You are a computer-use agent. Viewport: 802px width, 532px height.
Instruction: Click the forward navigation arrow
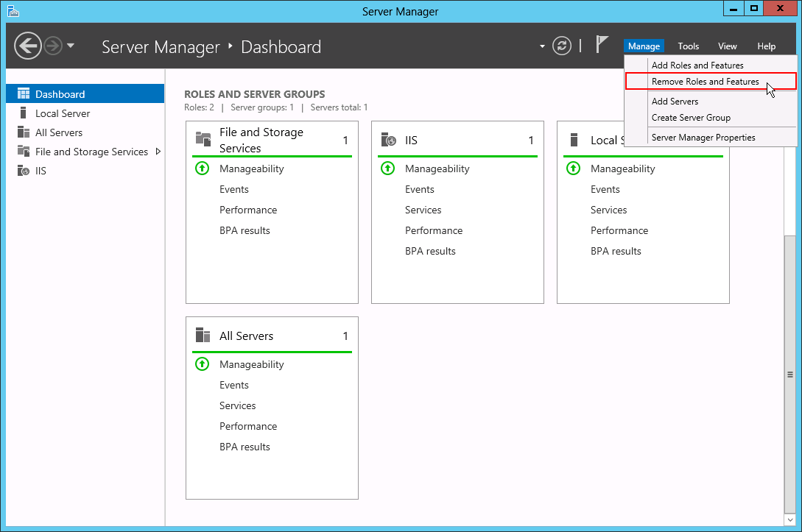pyautogui.click(x=53, y=46)
